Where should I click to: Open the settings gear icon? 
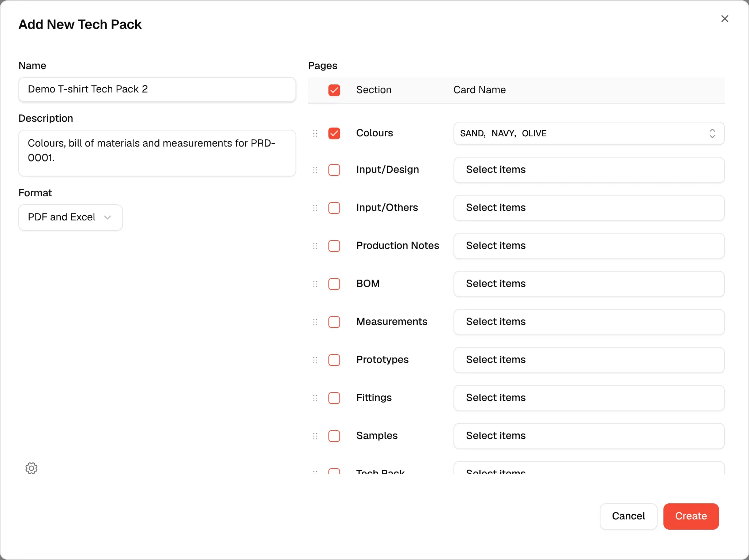[x=31, y=468]
